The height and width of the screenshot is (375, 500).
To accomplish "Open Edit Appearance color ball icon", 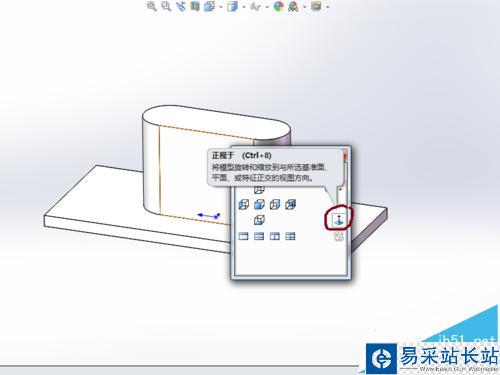I will (x=279, y=6).
